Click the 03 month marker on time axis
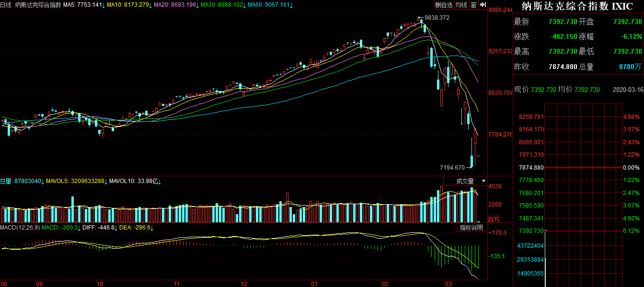This screenshot has height=287, width=644. 448,284
